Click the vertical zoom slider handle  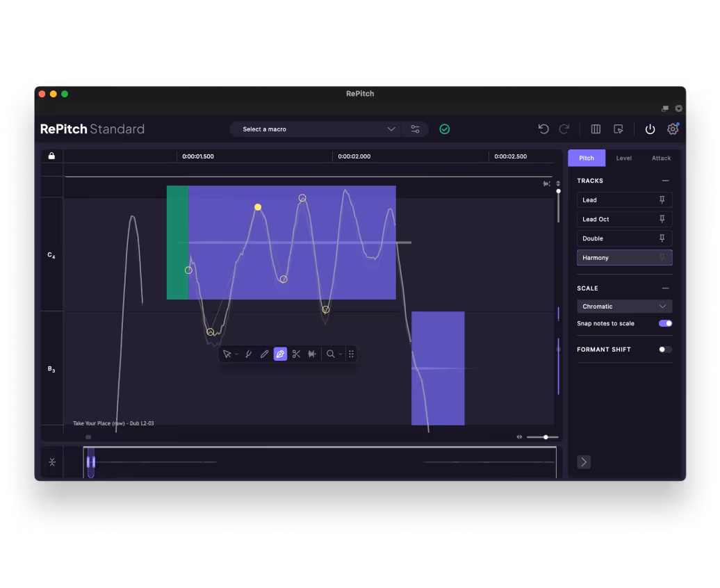click(x=558, y=191)
